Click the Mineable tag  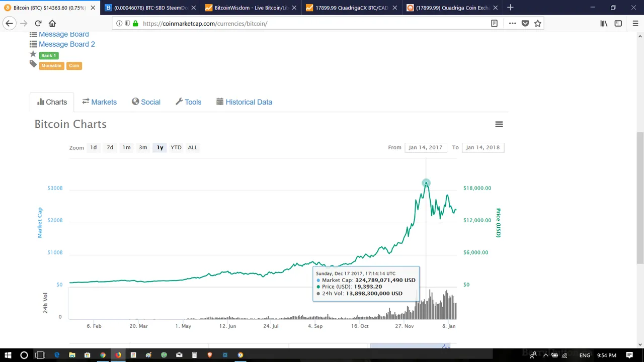click(51, 65)
